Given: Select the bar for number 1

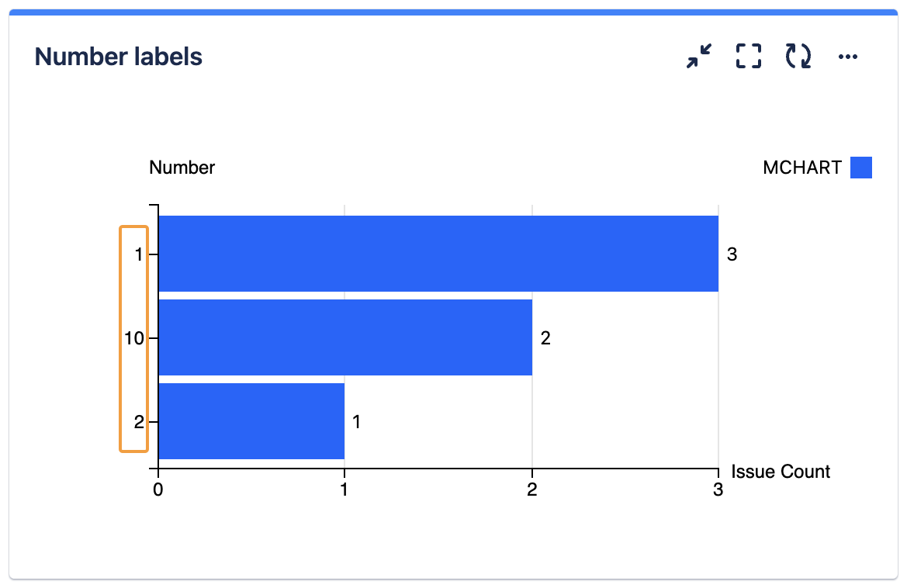Looking at the screenshot, I should click(x=438, y=254).
